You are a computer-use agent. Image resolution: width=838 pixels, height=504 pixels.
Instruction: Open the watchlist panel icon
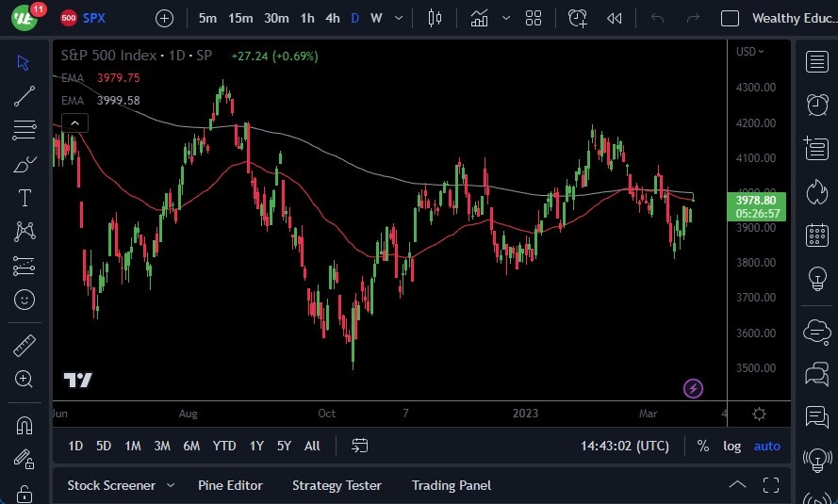point(816,62)
